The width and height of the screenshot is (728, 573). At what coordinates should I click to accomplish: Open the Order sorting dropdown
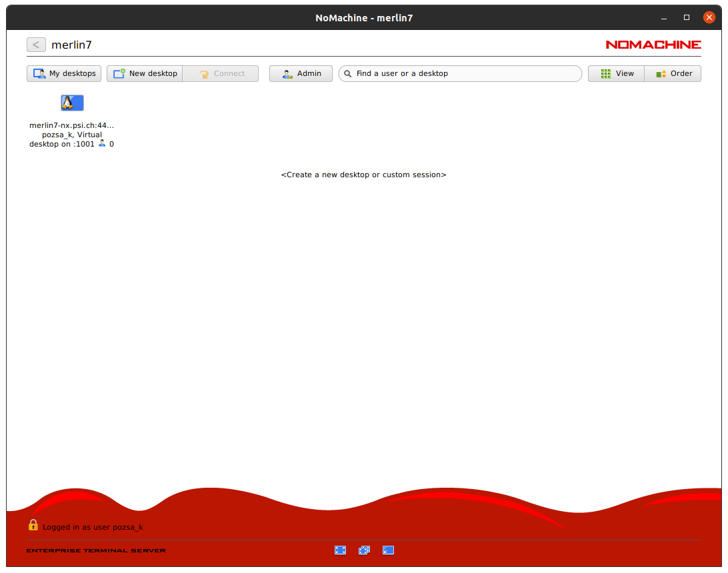pos(673,73)
